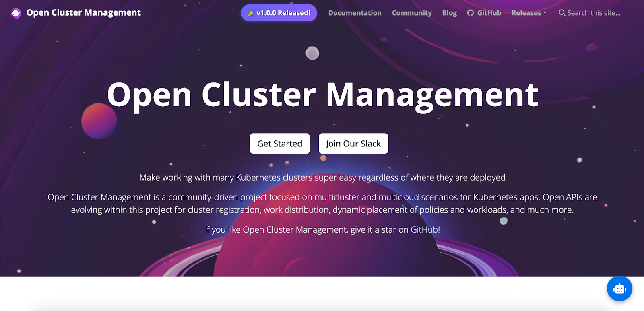This screenshot has height=311, width=644.
Task: Click the GitHub octocat icon in navbar
Action: tap(471, 13)
